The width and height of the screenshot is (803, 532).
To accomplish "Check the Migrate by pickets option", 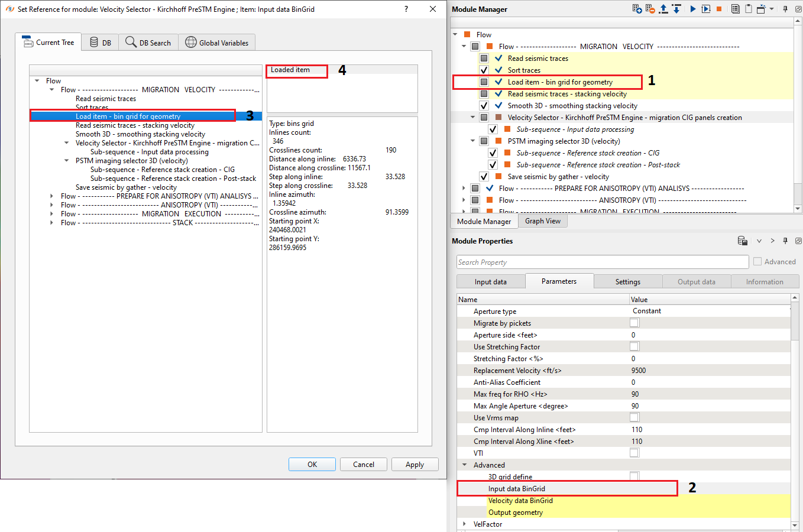I will coord(634,323).
